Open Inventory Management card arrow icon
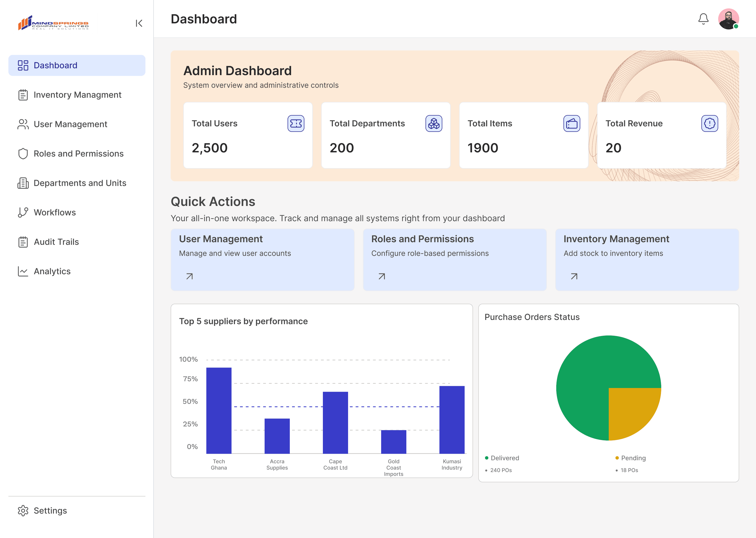756x538 pixels. (x=574, y=276)
